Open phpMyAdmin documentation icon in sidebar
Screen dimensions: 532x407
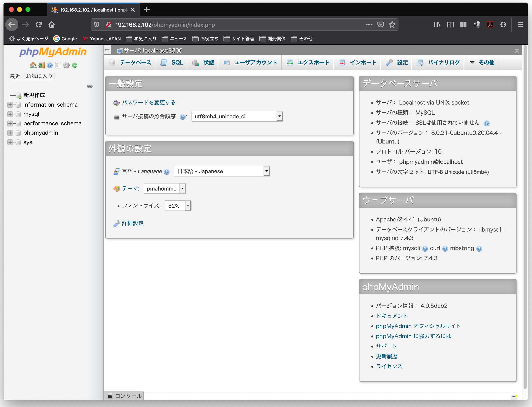50,65
